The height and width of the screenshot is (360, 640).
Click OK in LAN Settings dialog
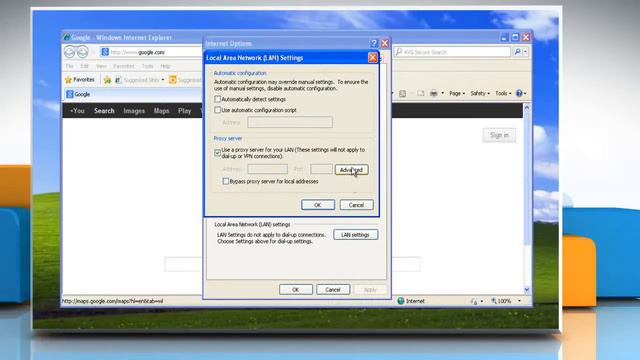pyautogui.click(x=318, y=205)
